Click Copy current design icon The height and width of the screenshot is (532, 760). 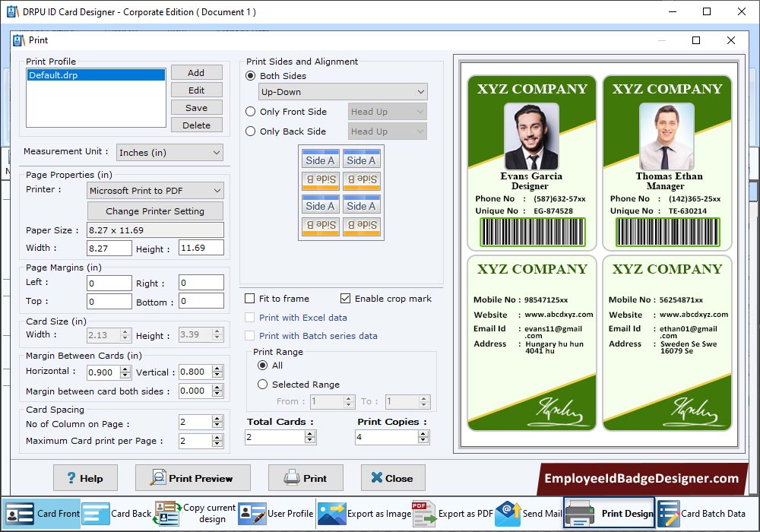pos(167,514)
